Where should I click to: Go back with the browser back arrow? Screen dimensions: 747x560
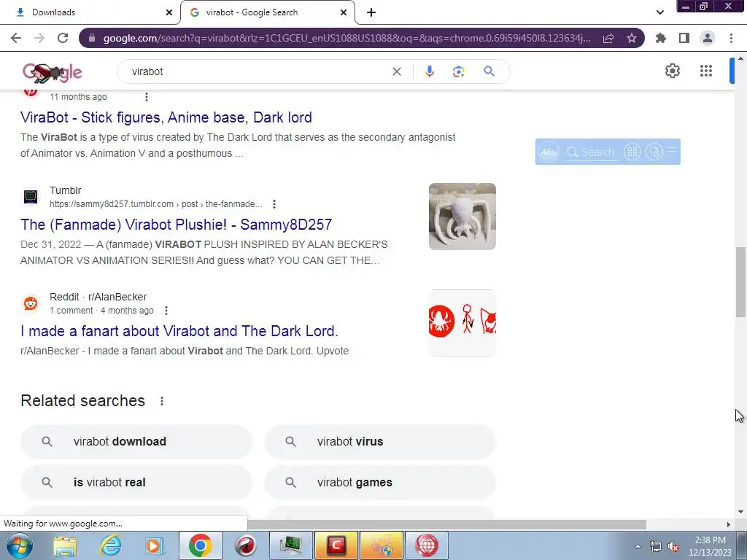(x=16, y=38)
